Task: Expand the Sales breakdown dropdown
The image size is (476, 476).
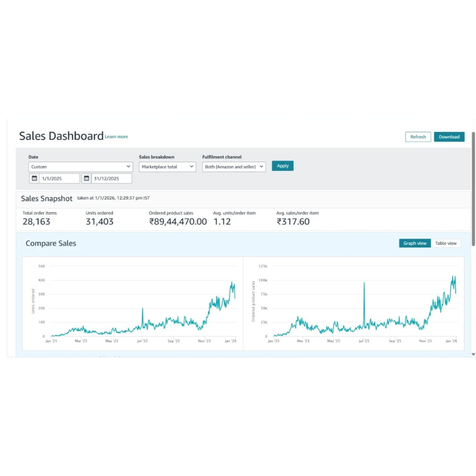Action: [167, 167]
